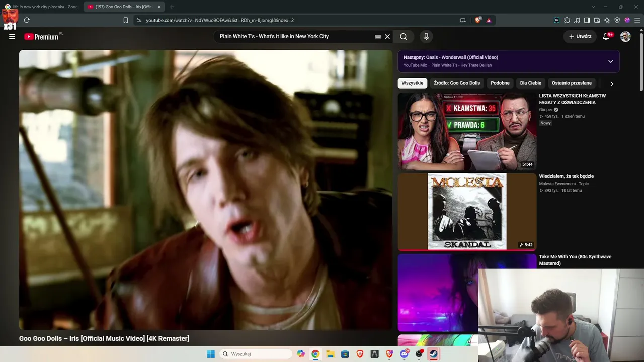
Task: Click the video title Goo Goo Dolls – Iris
Action: (104, 339)
